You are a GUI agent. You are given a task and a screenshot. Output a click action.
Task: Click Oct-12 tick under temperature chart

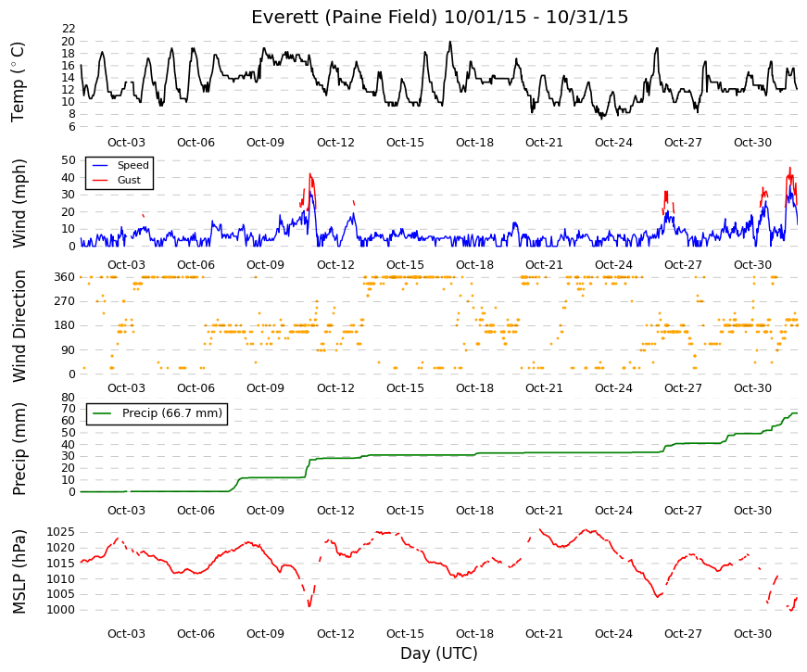pos(335,143)
